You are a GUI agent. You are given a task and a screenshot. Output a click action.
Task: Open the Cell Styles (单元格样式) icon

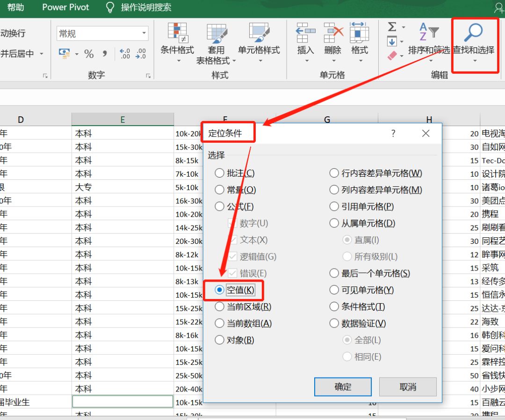[x=259, y=33]
